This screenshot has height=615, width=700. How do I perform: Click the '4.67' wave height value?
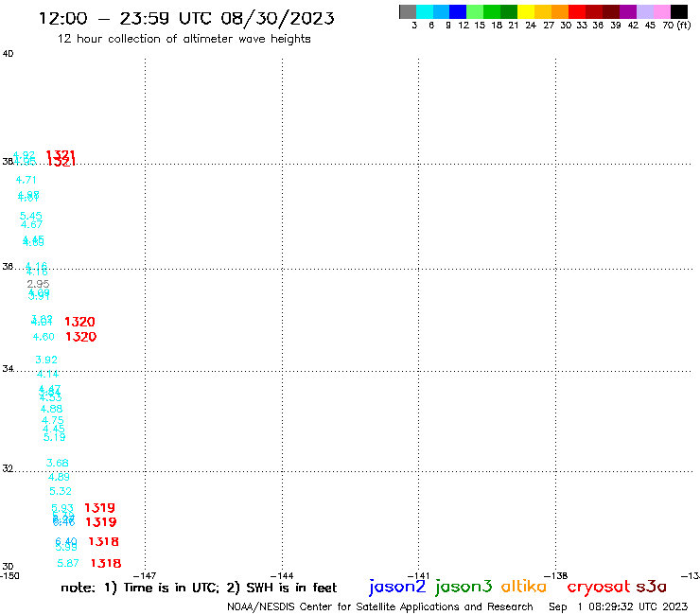click(32, 224)
